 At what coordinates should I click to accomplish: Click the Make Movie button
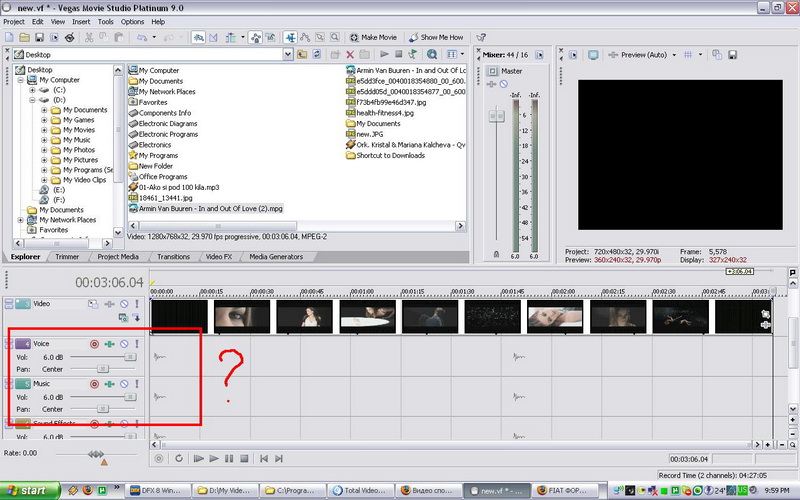tap(371, 37)
